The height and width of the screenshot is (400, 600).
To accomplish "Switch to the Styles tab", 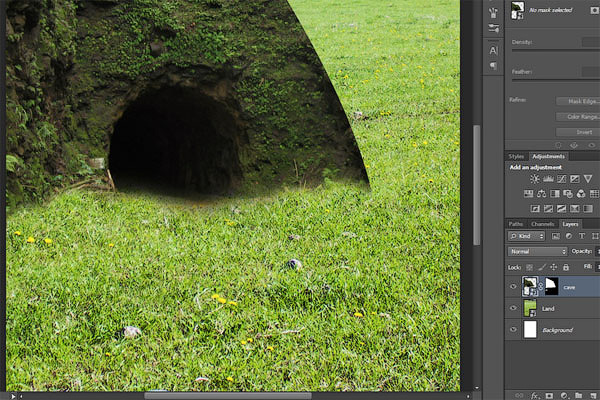I will [x=516, y=157].
